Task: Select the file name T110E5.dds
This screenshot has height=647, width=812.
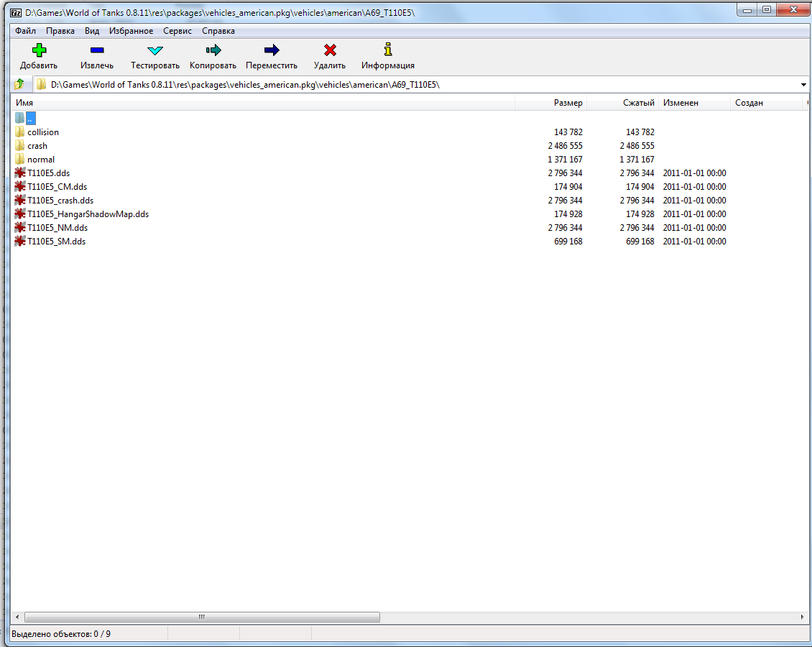Action: (x=49, y=173)
